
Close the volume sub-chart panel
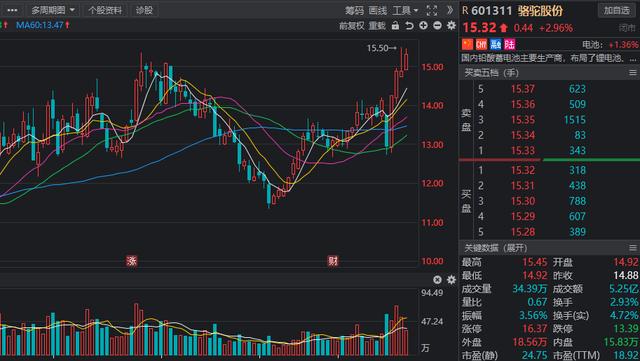(x=437, y=280)
